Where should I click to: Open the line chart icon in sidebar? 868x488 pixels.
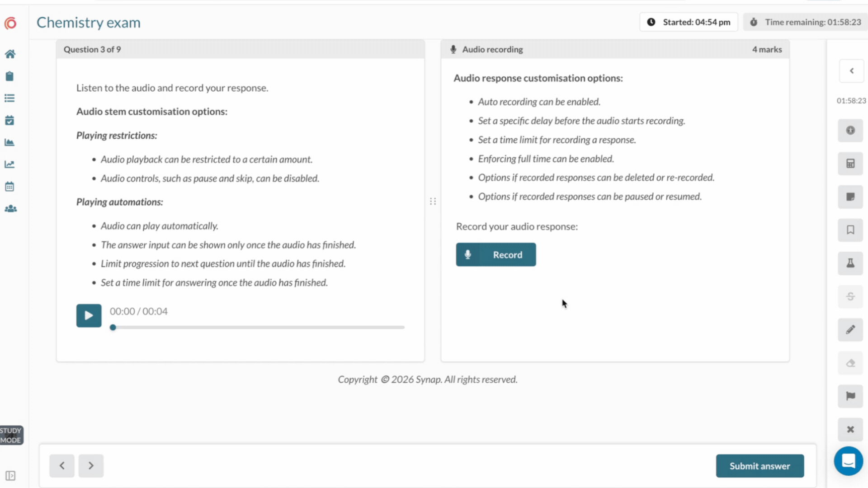point(9,164)
